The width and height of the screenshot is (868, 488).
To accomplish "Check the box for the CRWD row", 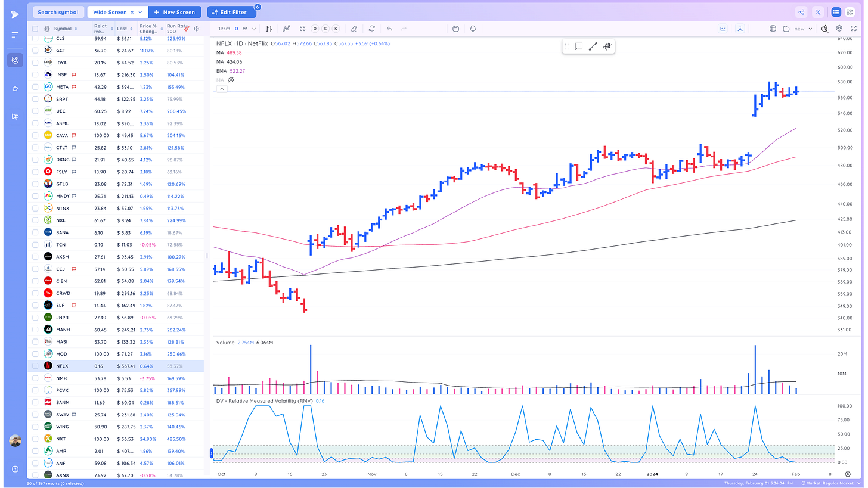I will click(x=35, y=293).
